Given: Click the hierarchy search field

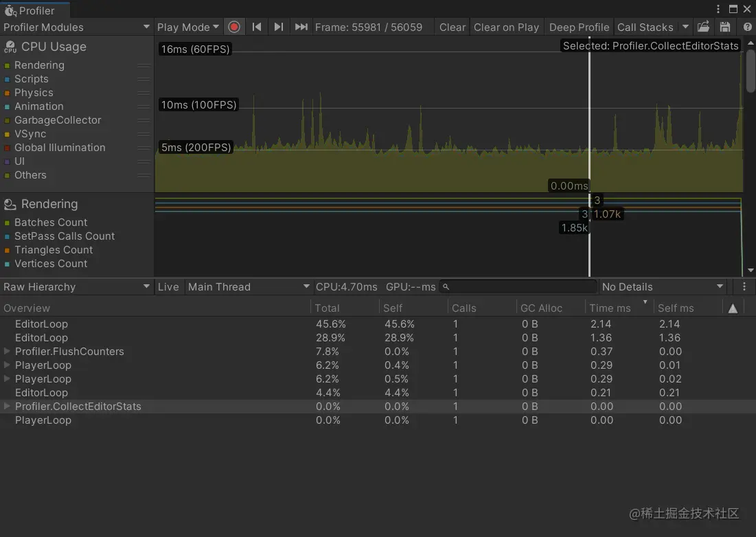Looking at the screenshot, I should click(518, 287).
